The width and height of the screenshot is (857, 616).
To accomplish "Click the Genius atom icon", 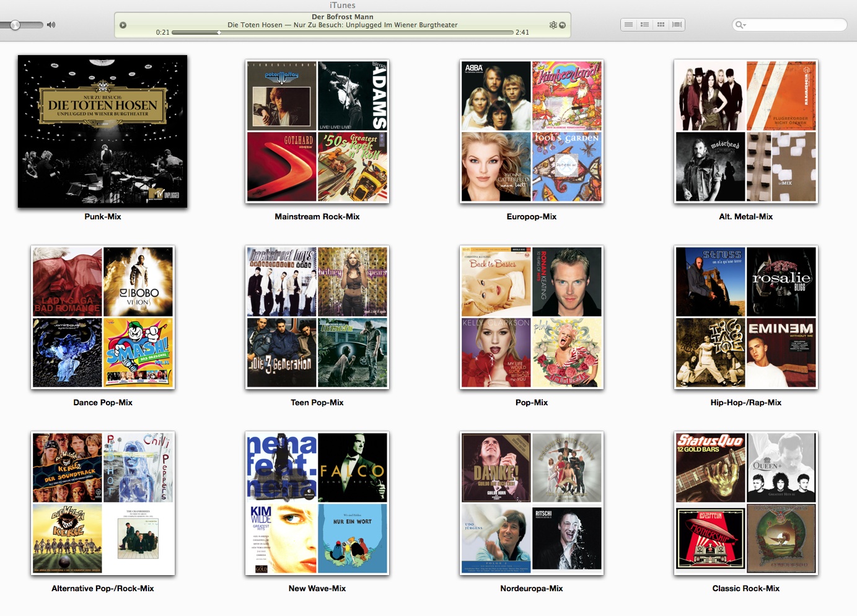I will tap(553, 25).
